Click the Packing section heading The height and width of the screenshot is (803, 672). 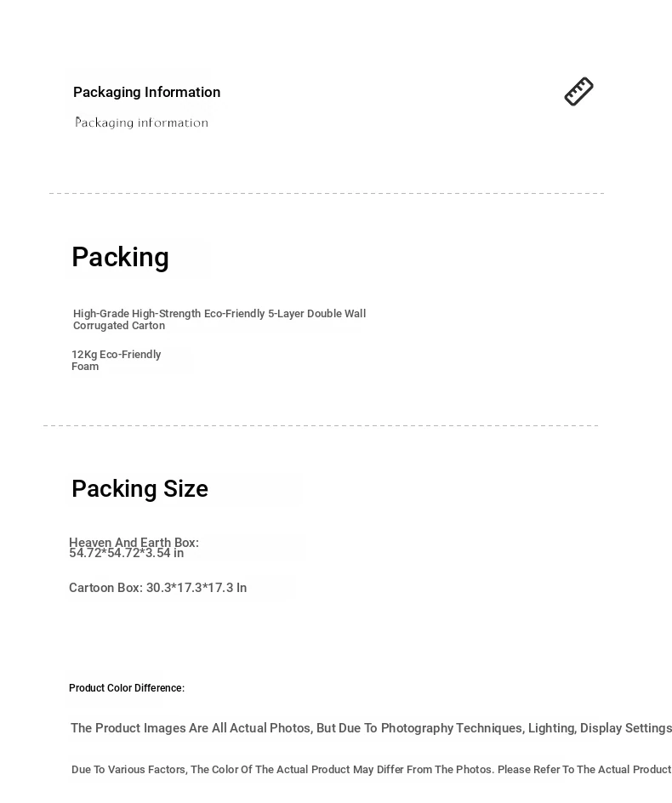pyautogui.click(x=121, y=257)
